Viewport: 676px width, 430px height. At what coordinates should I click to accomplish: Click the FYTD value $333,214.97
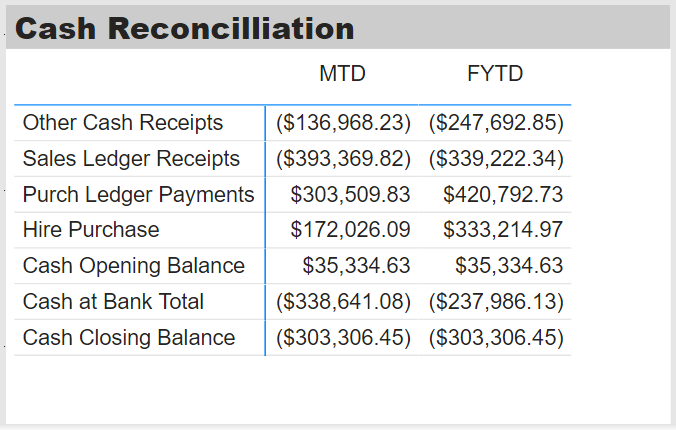(x=503, y=230)
